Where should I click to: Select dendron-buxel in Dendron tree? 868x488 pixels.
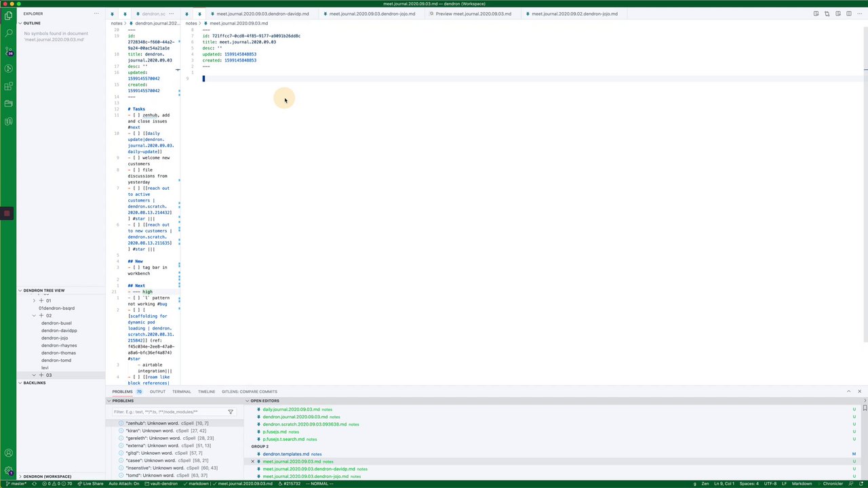click(x=56, y=323)
